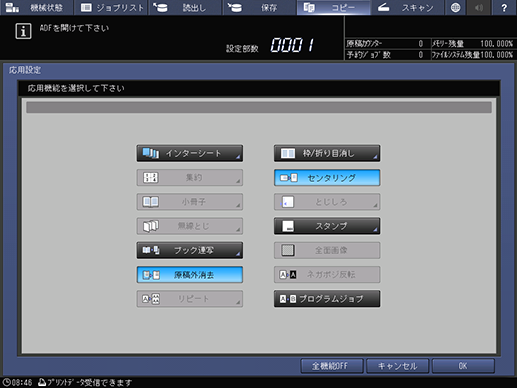
Task: Click the ブック連写 icon
Action: point(151,250)
